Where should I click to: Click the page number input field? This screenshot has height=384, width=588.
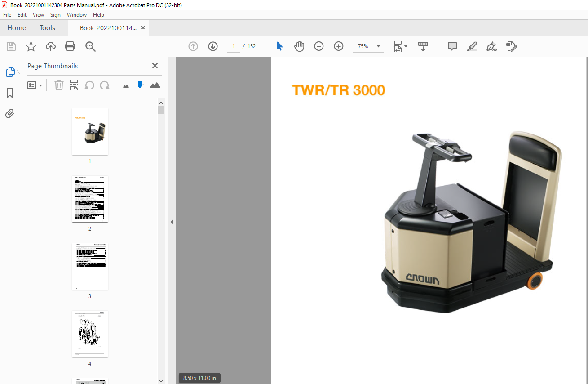[234, 46]
